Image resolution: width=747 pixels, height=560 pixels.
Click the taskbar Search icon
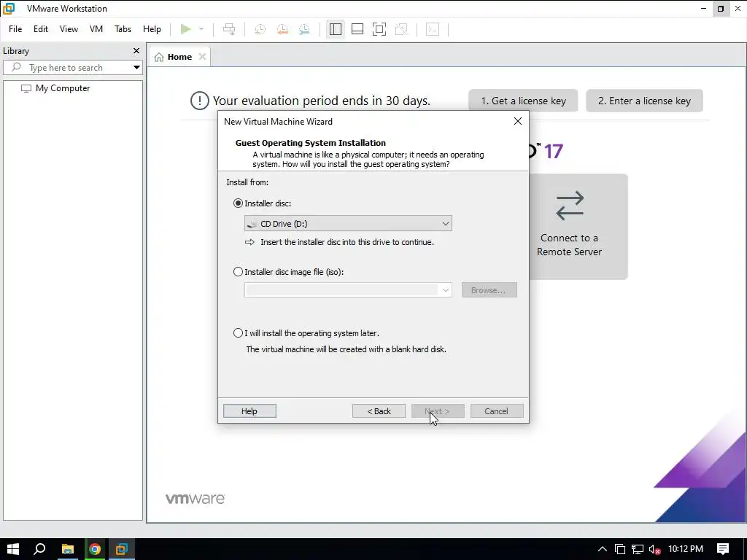(x=40, y=549)
